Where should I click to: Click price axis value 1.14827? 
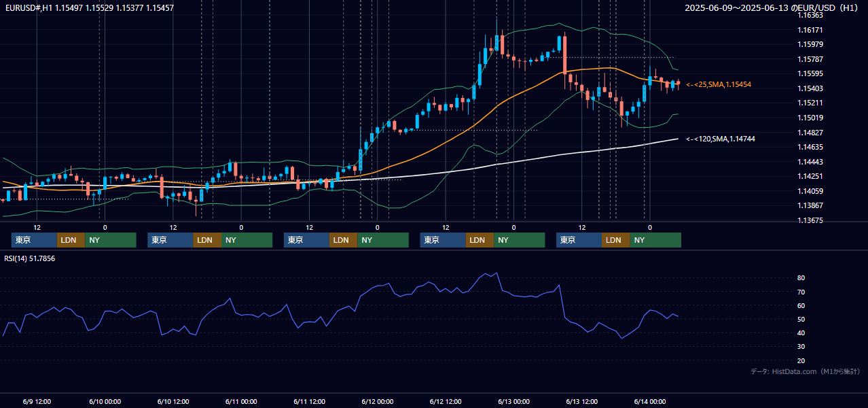[810, 133]
